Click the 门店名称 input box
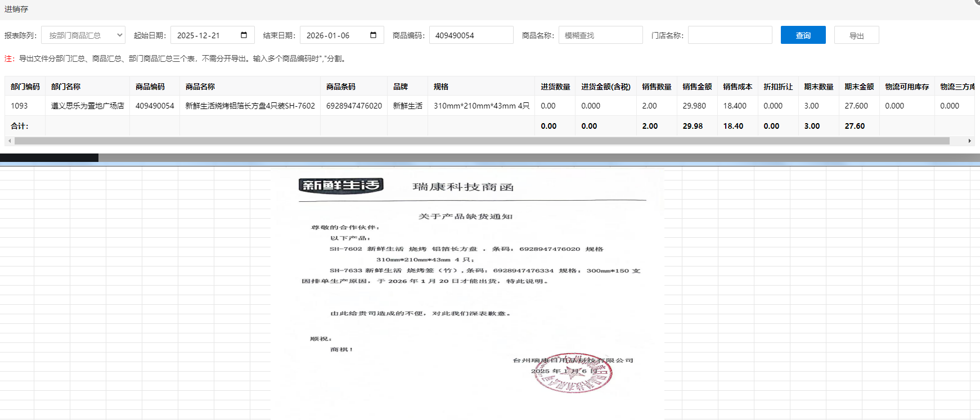The image size is (980, 420). pos(730,35)
